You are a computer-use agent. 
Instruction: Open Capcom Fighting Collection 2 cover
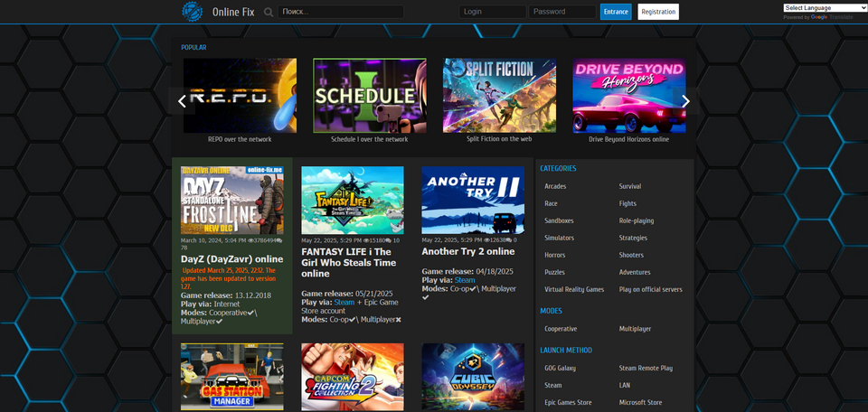(353, 377)
